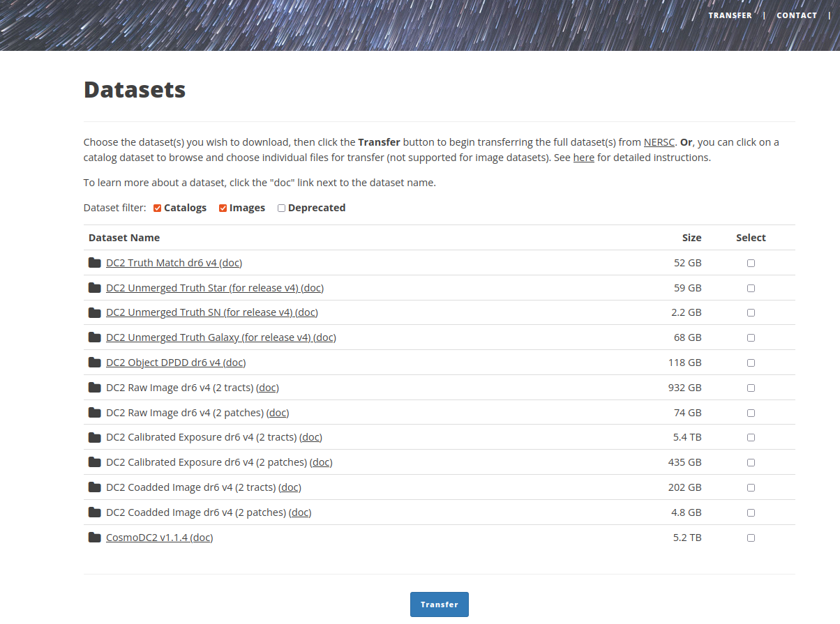This screenshot has height=624, width=840.
Task: Tick checkbox for Unmerged Truth Galaxy 68 GB
Action: coord(751,337)
